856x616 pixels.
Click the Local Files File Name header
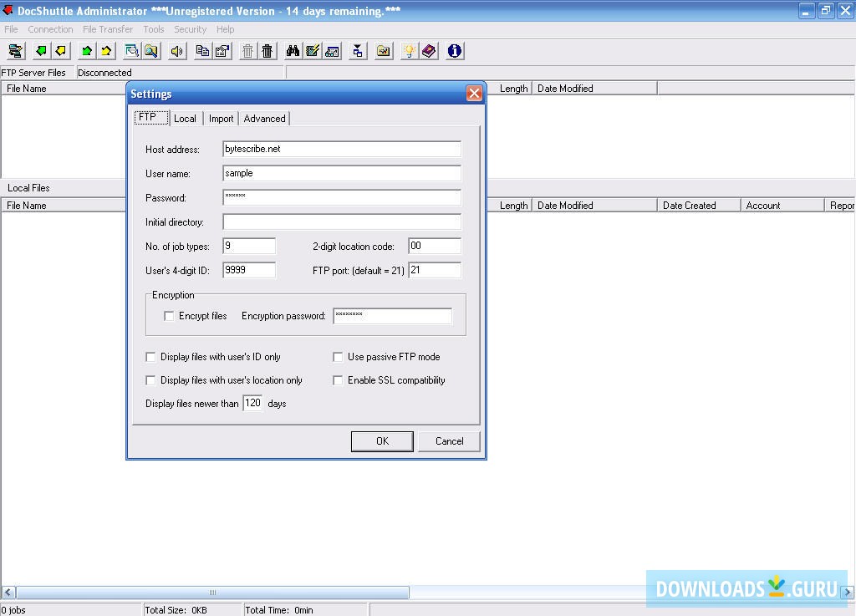(x=64, y=206)
